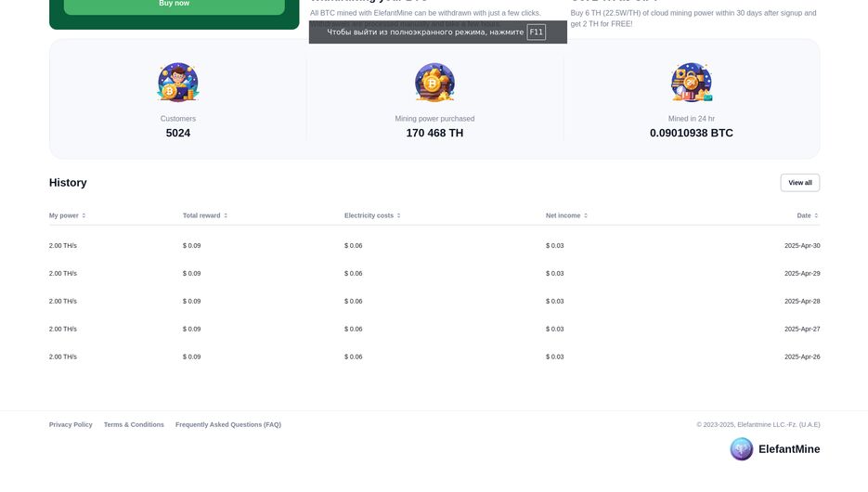
Task: Sort history by Date column
Action: (807, 216)
